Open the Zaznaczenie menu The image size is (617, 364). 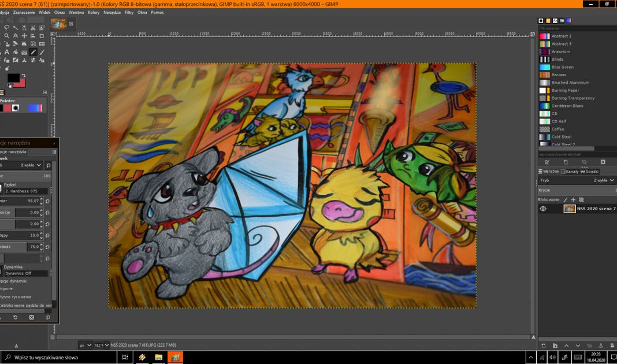[x=24, y=13]
